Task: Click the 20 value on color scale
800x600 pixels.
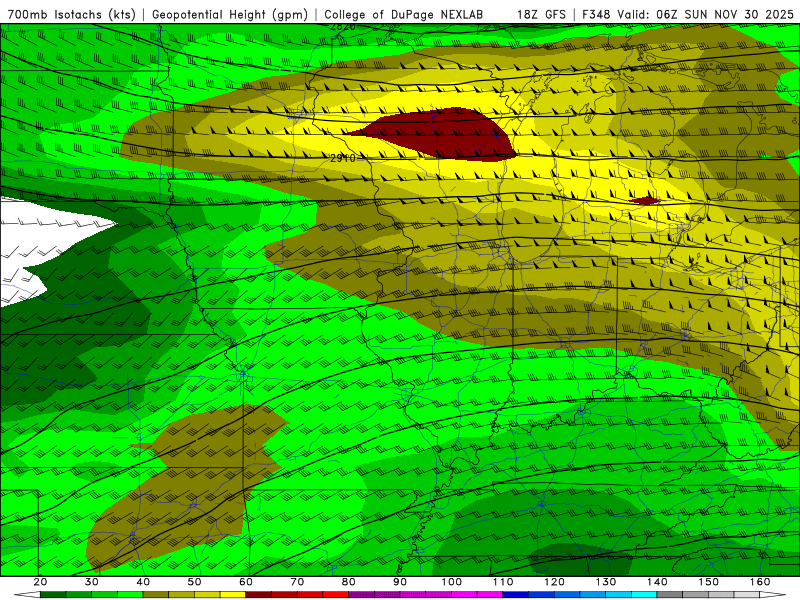Action: [x=40, y=582]
